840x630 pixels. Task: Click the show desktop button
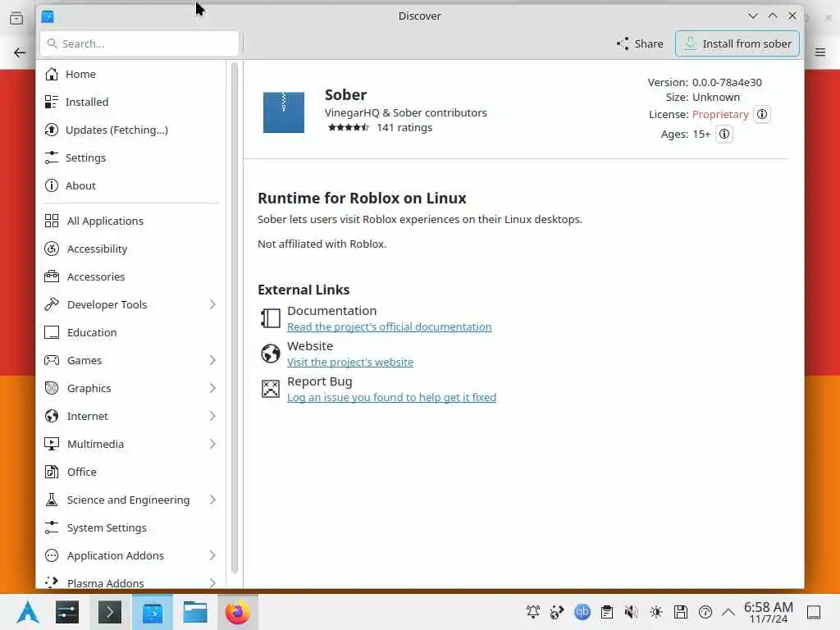[x=814, y=612]
